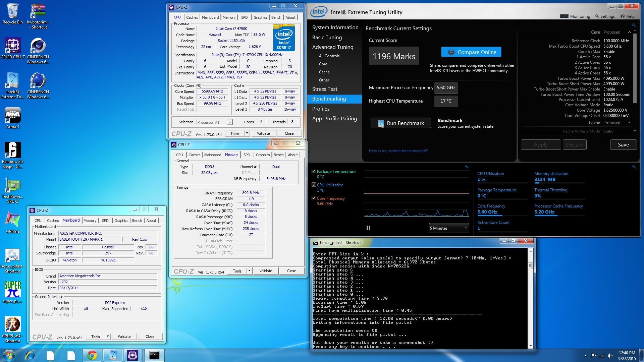
Task: Open Tools dropdown arrow in top CPU-Z window
Action: (x=247, y=133)
